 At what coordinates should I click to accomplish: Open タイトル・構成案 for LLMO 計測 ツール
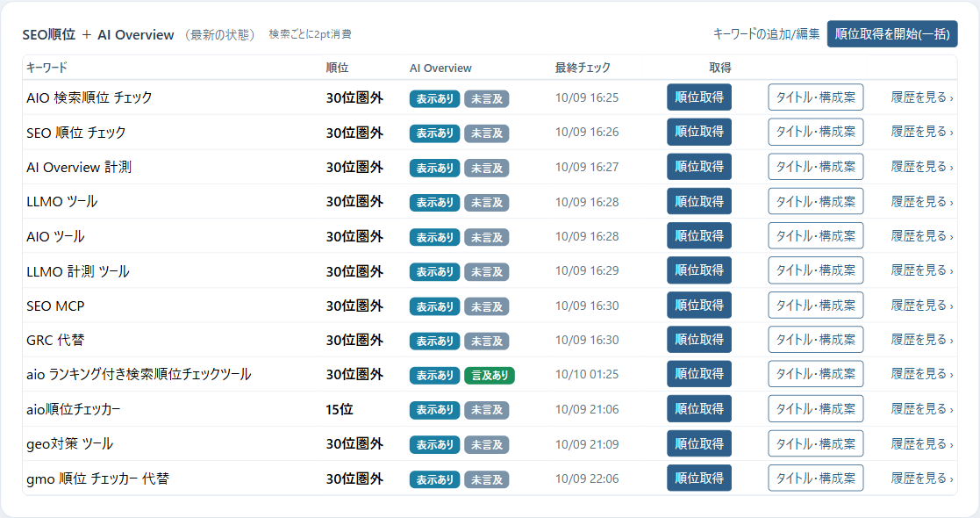tap(816, 270)
